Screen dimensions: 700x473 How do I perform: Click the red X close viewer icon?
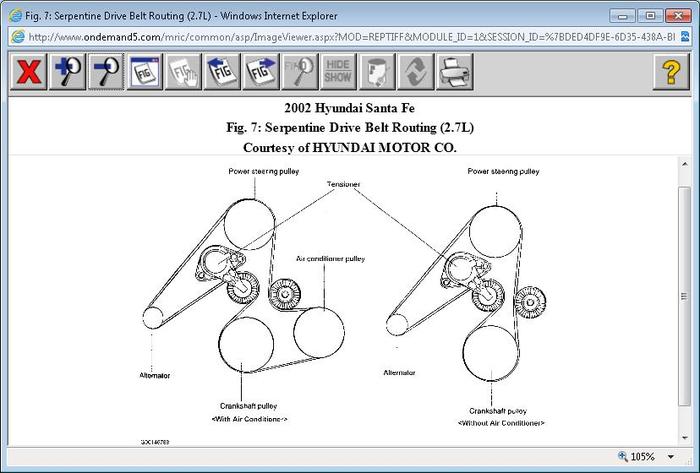point(29,71)
